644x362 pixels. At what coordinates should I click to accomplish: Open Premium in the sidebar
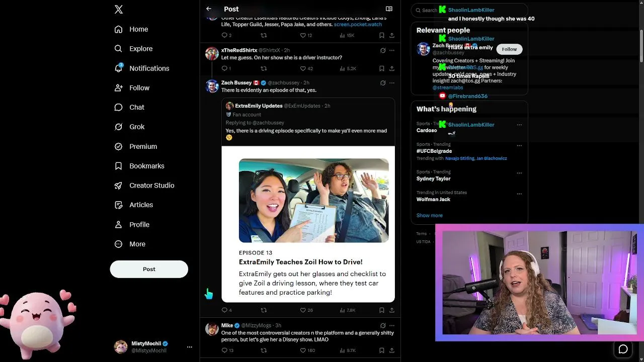(136, 146)
